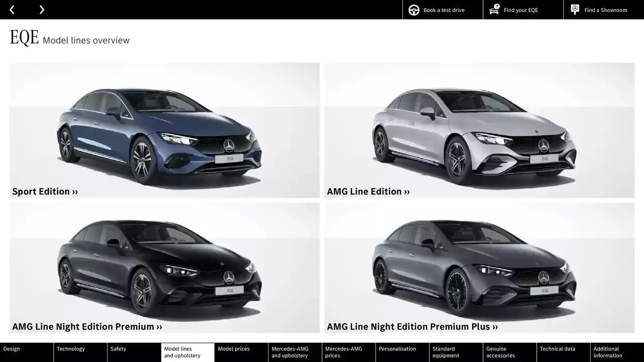Switch to the Design tab
Screen dimensions: 644x362
26,352
